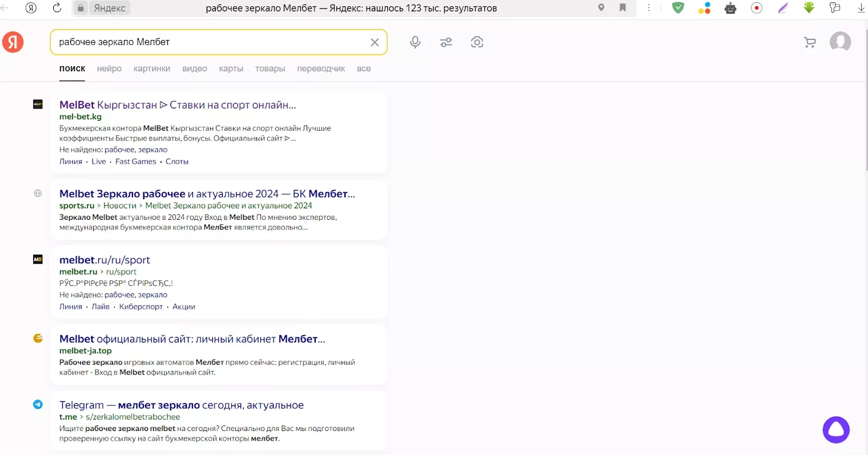The width and height of the screenshot is (868, 455).
Task: Click the Telegram favicon beside result
Action: [x=38, y=404]
